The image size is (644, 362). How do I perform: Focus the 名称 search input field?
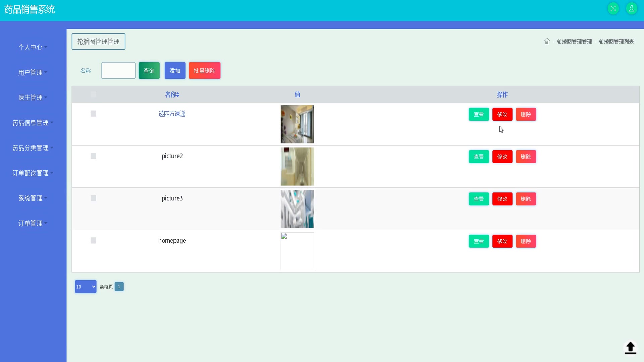pyautogui.click(x=118, y=70)
